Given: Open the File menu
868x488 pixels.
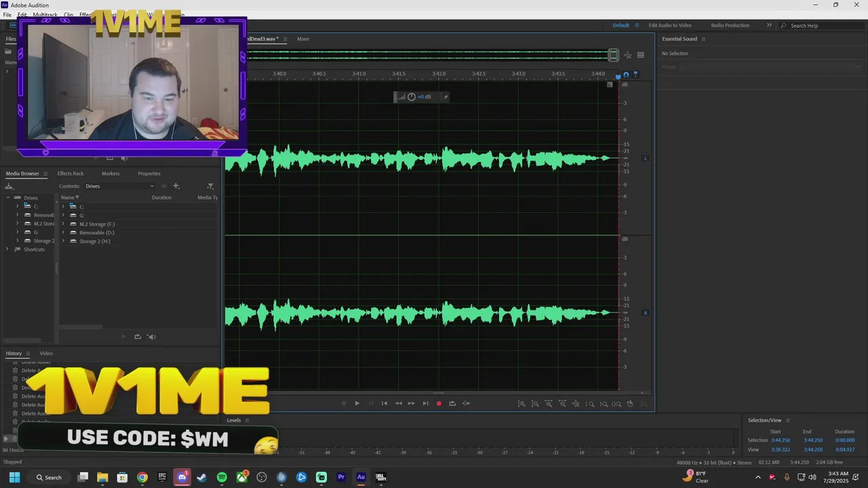Looking at the screenshot, I should pyautogui.click(x=7, y=15).
